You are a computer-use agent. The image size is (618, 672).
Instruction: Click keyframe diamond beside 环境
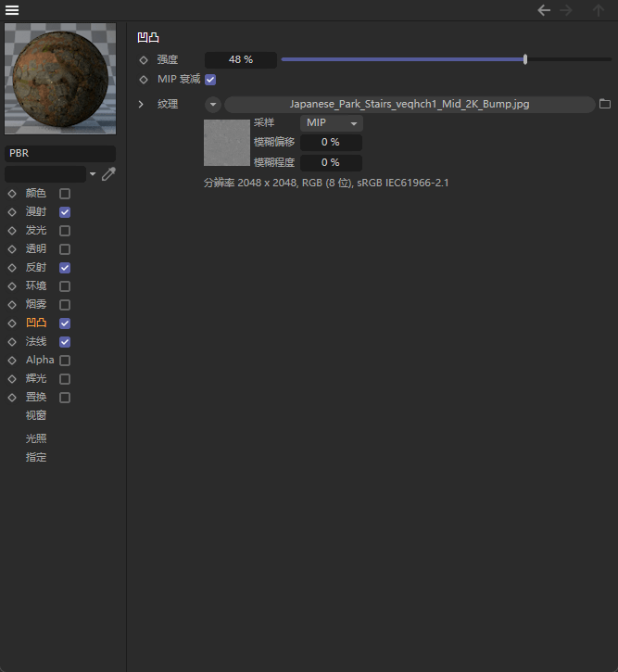(x=12, y=286)
